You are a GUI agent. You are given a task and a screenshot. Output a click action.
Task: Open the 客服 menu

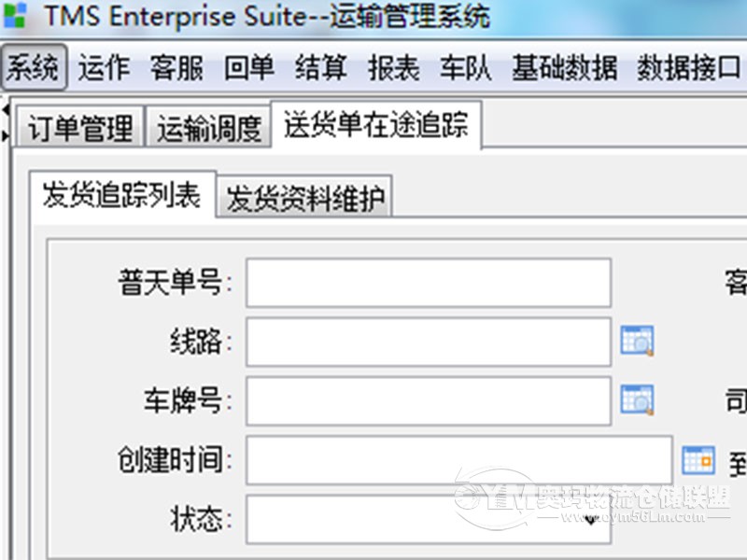click(176, 67)
